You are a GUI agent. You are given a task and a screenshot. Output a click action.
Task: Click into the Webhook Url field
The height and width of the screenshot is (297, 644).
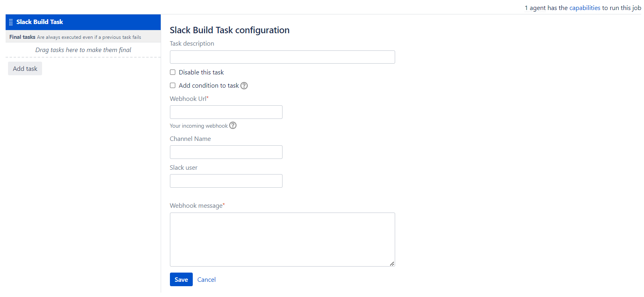coord(226,112)
